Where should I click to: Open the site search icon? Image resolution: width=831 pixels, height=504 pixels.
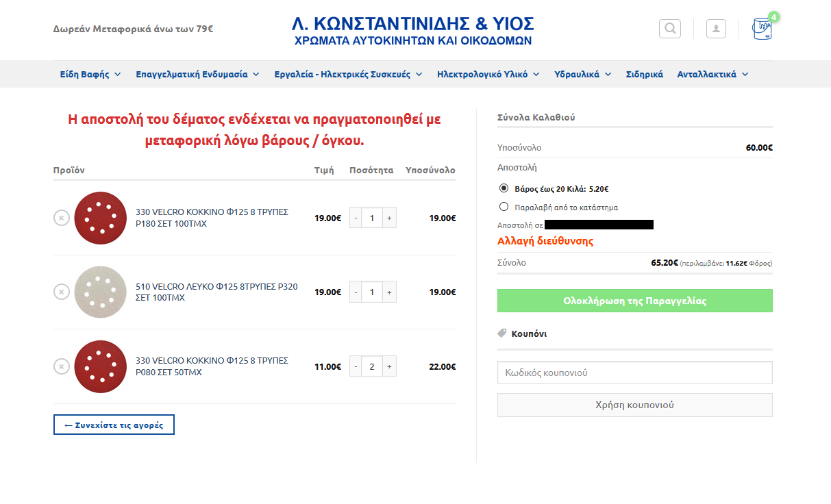tap(669, 28)
